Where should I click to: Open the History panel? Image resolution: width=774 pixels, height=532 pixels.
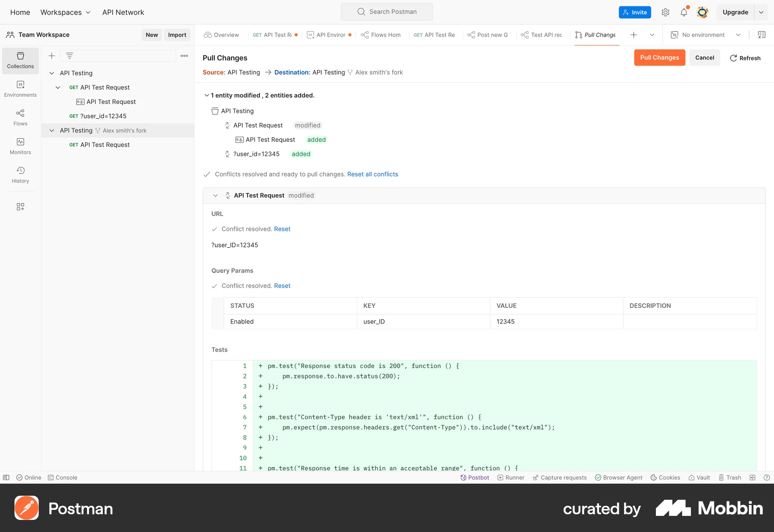point(20,175)
